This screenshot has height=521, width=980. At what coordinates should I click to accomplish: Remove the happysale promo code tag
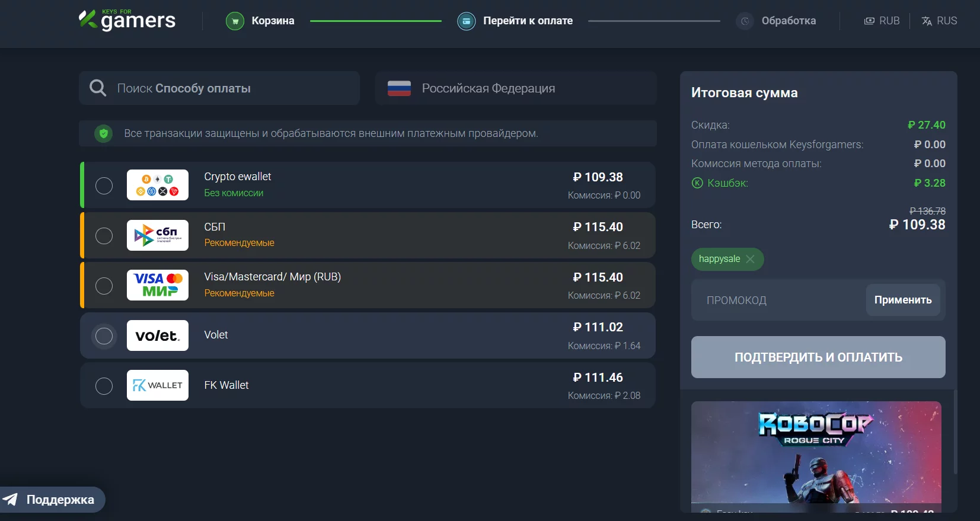click(x=751, y=259)
